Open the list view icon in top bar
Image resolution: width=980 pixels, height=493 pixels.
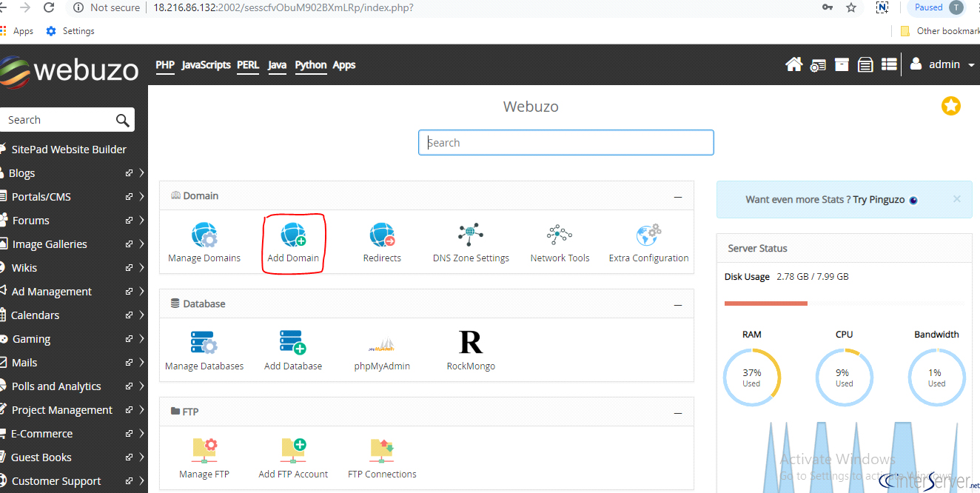pyautogui.click(x=888, y=65)
